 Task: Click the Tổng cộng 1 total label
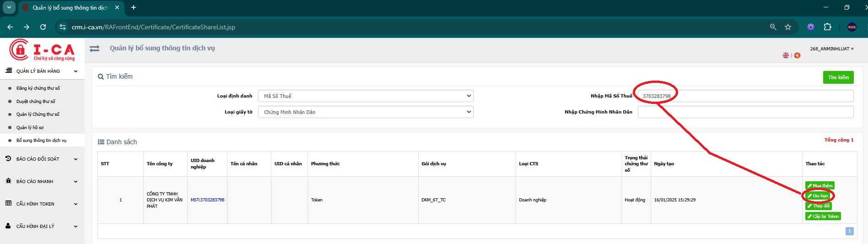coord(839,140)
